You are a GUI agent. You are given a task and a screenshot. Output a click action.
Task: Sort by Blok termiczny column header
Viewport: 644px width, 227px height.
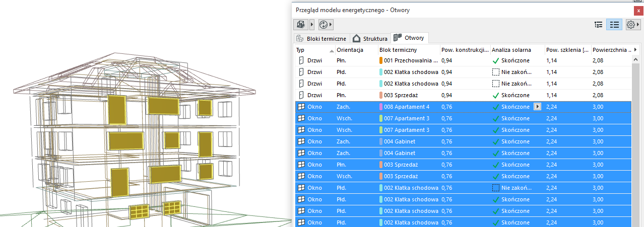tap(408, 50)
